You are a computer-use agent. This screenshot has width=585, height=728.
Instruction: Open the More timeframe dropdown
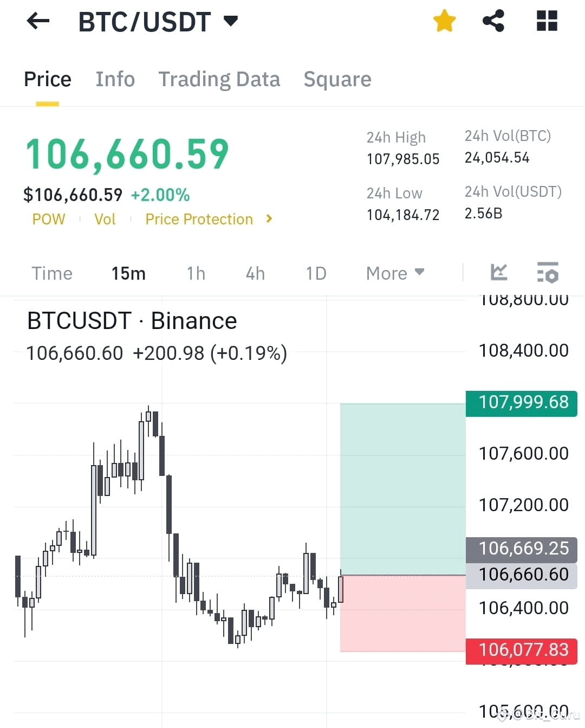tap(395, 273)
